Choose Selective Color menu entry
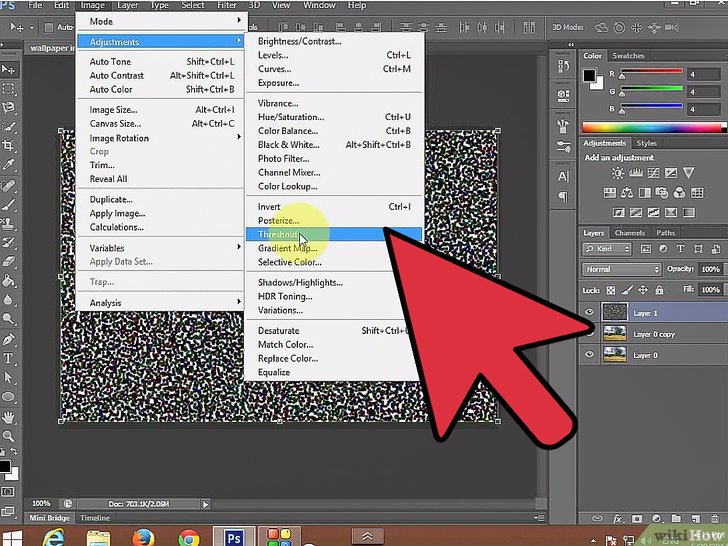The height and width of the screenshot is (546, 728). coord(334,262)
